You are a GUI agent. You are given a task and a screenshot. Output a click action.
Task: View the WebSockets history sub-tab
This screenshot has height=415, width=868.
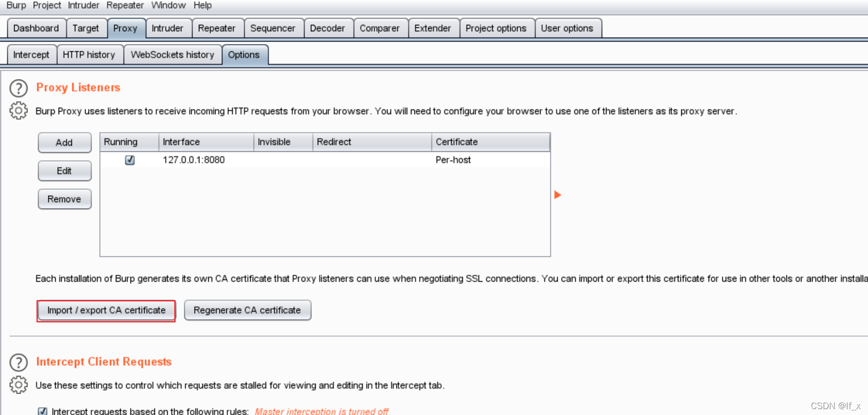[x=173, y=55]
